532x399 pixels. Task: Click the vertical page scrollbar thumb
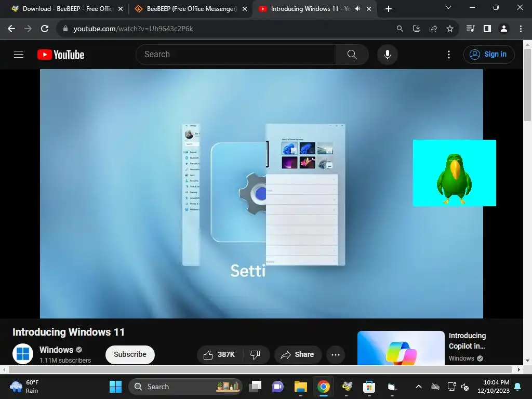527,85
